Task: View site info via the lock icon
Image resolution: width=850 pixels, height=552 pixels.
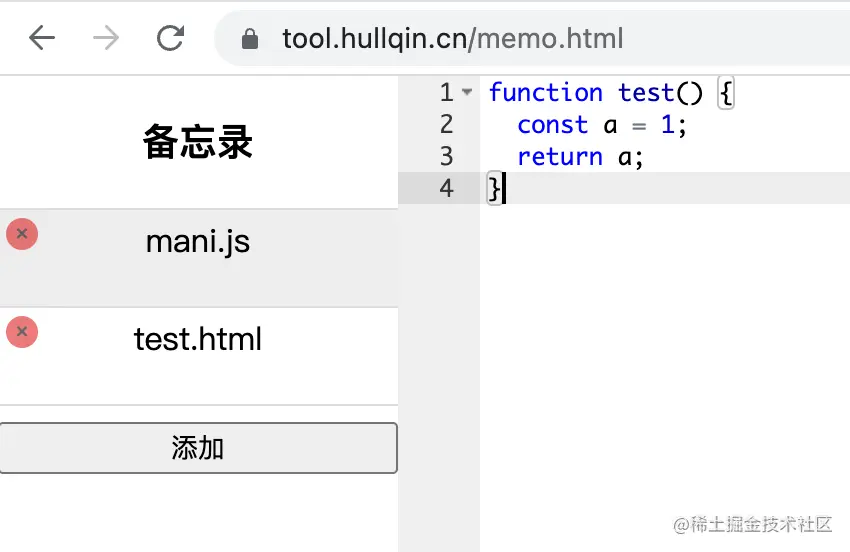Action: (x=249, y=38)
